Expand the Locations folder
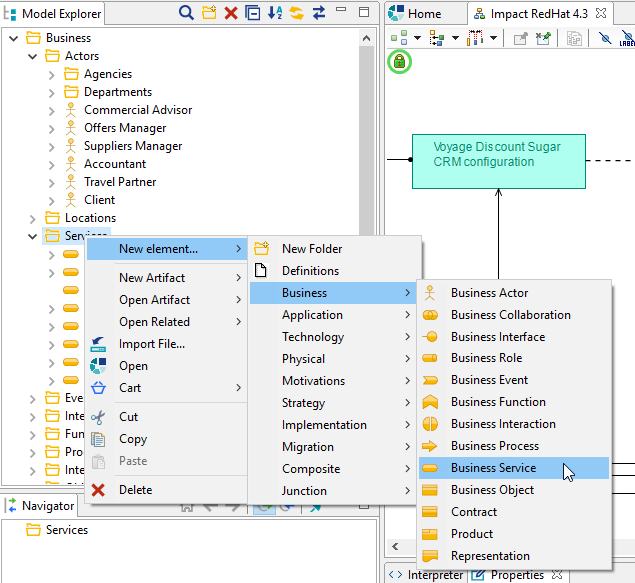Image resolution: width=635 pixels, height=583 pixels. click(32, 218)
